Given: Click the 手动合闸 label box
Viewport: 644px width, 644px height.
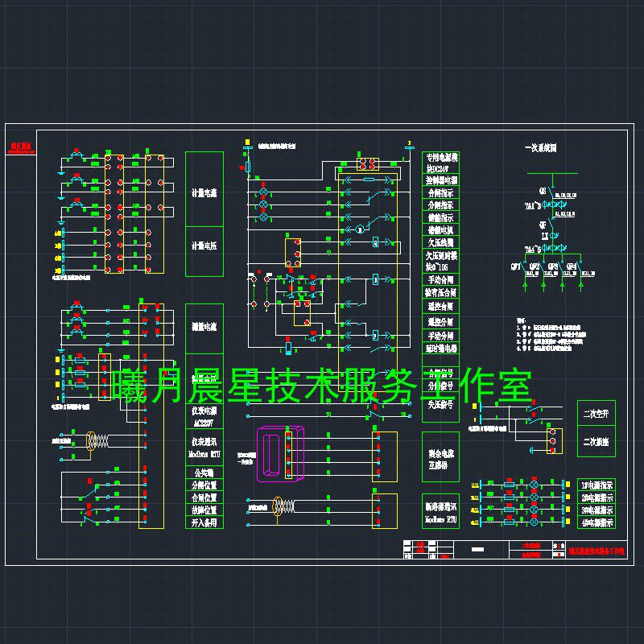Looking at the screenshot, I should tap(440, 279).
